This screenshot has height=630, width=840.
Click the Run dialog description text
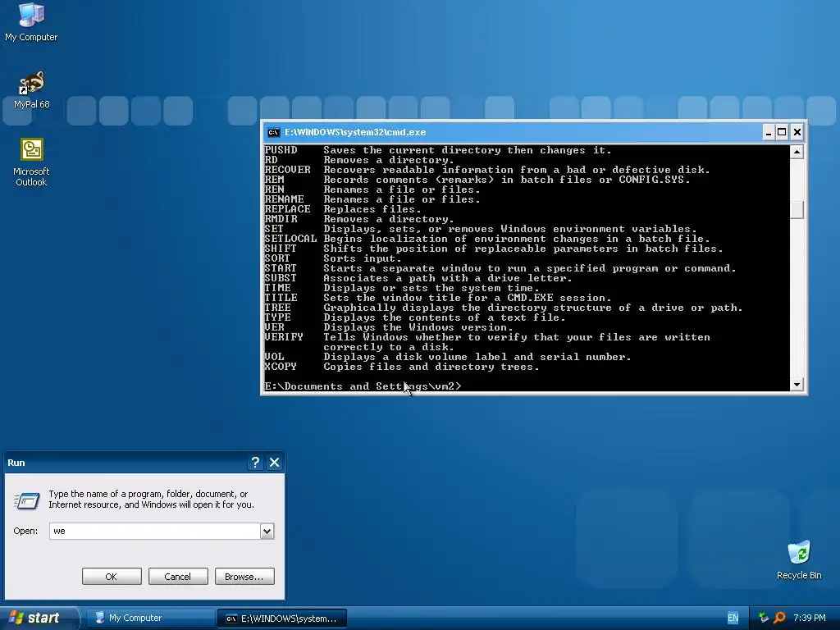(x=151, y=500)
